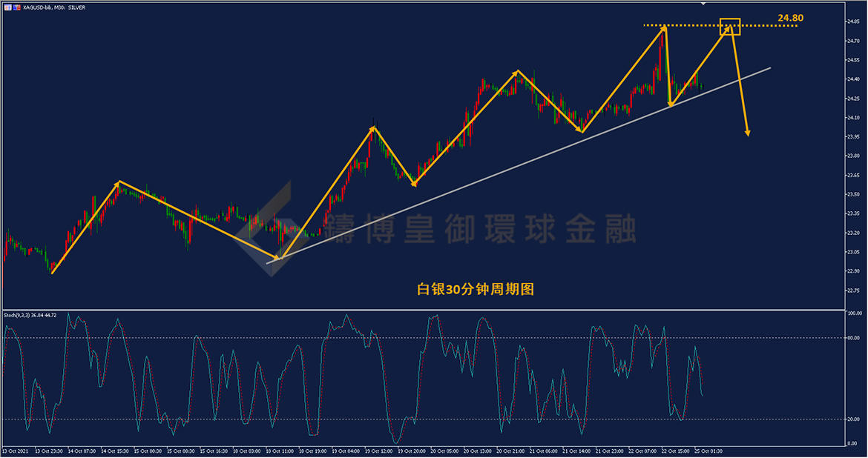868x458 pixels.
Task: Click the 23.95 value on the price scale
Action: [852, 137]
